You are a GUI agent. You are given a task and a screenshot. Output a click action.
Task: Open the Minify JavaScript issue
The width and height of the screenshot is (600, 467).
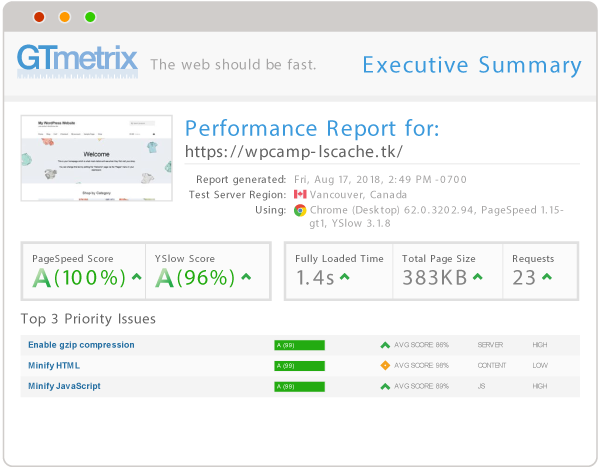click(x=64, y=386)
